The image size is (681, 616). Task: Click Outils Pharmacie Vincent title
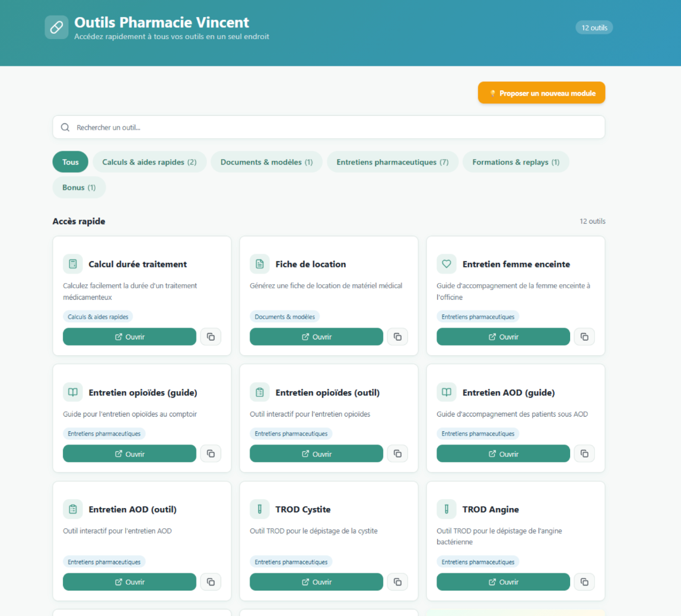(x=161, y=22)
